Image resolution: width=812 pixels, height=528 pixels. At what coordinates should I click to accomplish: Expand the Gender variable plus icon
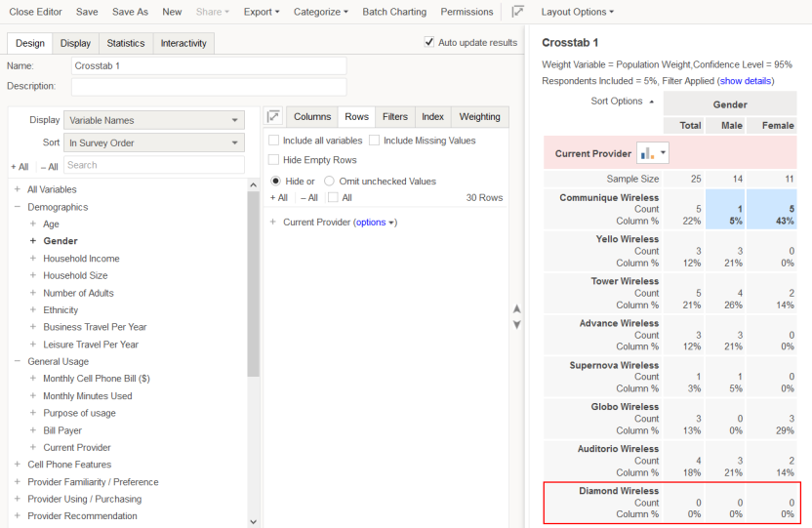(x=33, y=241)
